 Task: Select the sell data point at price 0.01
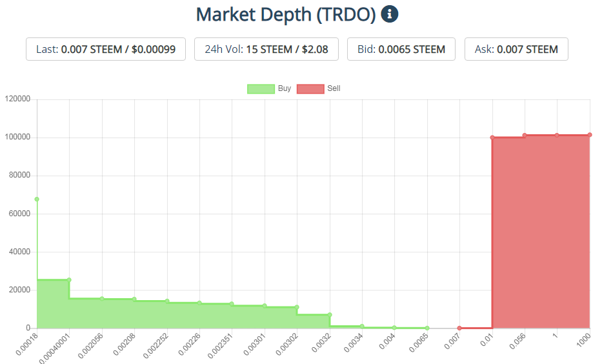(492, 137)
